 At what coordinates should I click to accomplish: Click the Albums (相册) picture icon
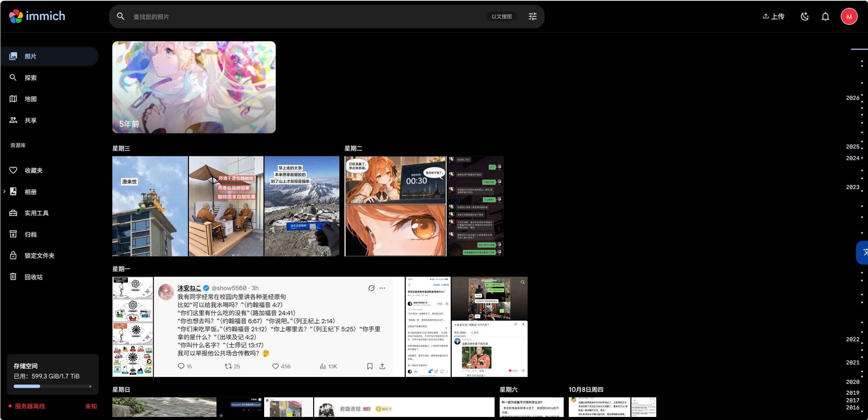[13, 191]
